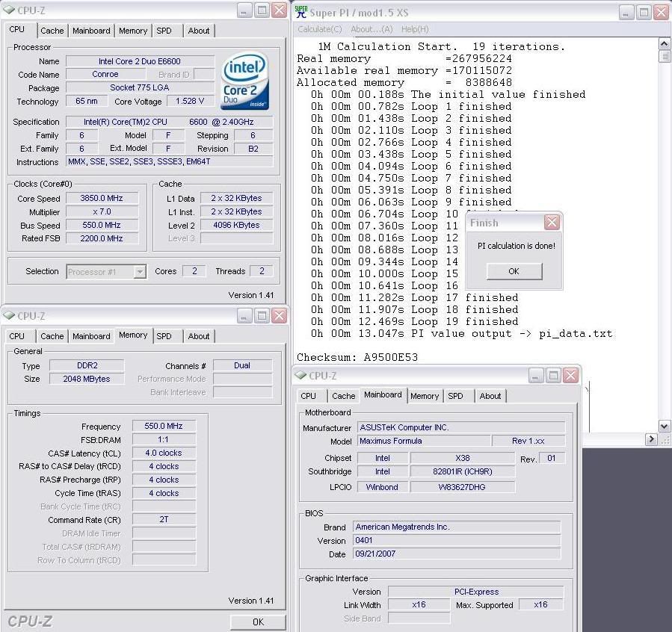Click the Intel Core 2 Duo logo

click(244, 81)
